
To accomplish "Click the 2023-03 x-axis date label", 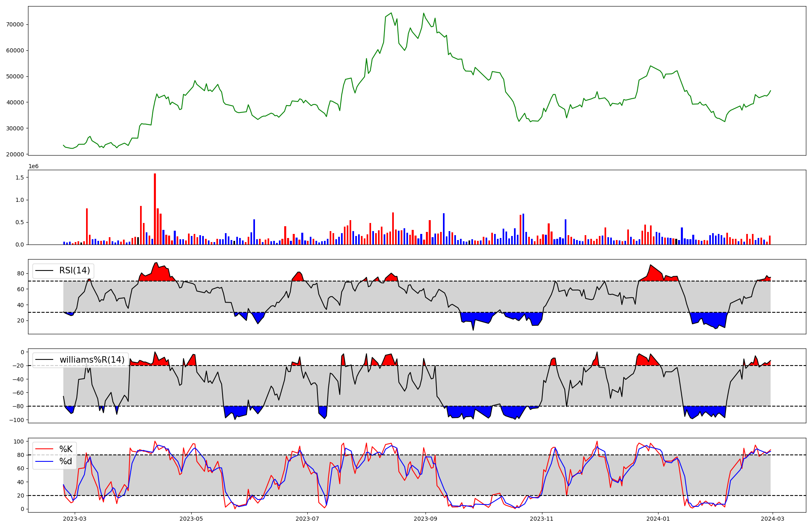I will [x=75, y=519].
